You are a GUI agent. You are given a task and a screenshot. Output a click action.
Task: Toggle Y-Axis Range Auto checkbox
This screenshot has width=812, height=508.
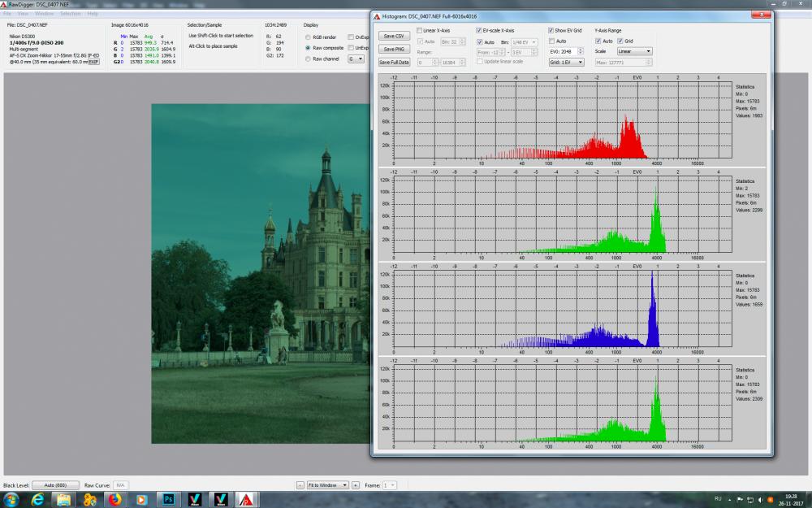[598, 41]
